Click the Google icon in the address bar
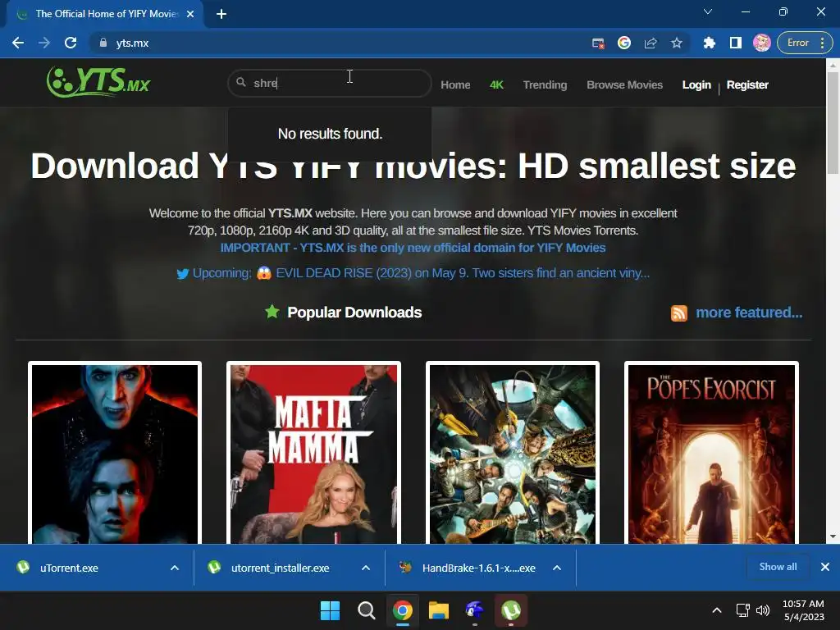Viewport: 840px width, 630px height. (x=624, y=43)
